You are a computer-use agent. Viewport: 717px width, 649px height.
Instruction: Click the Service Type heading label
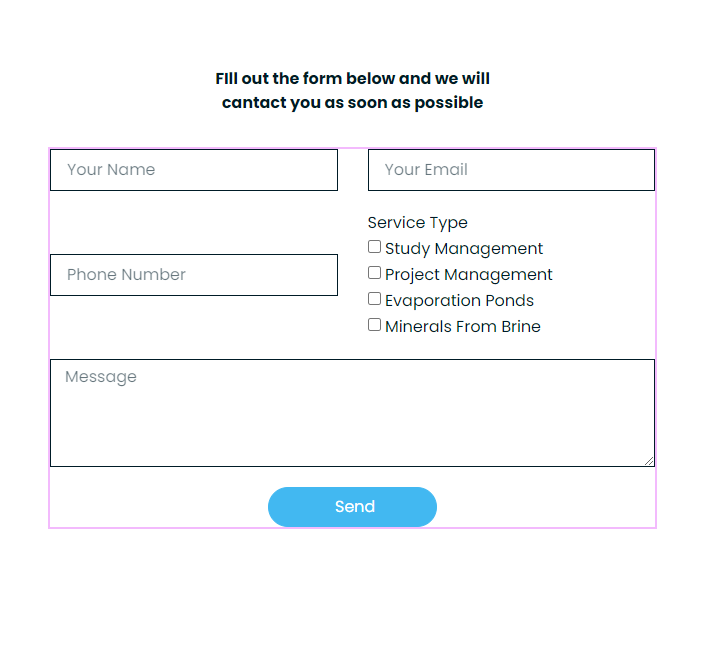click(x=417, y=223)
